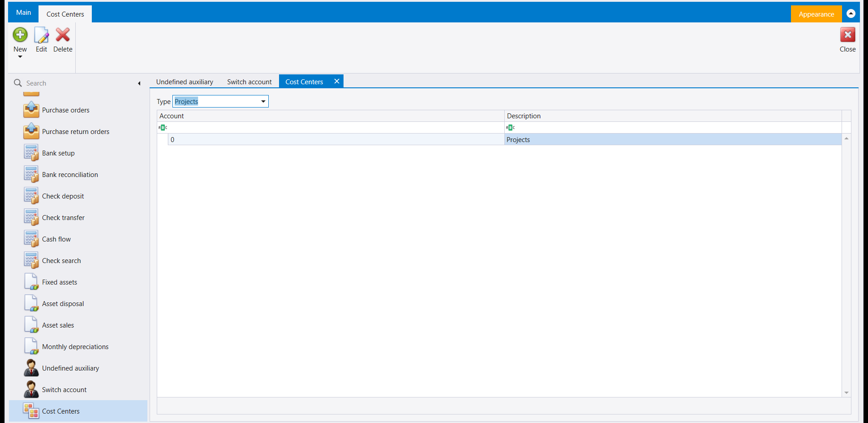Select the Cost Centers ribbon tab

[x=65, y=14]
